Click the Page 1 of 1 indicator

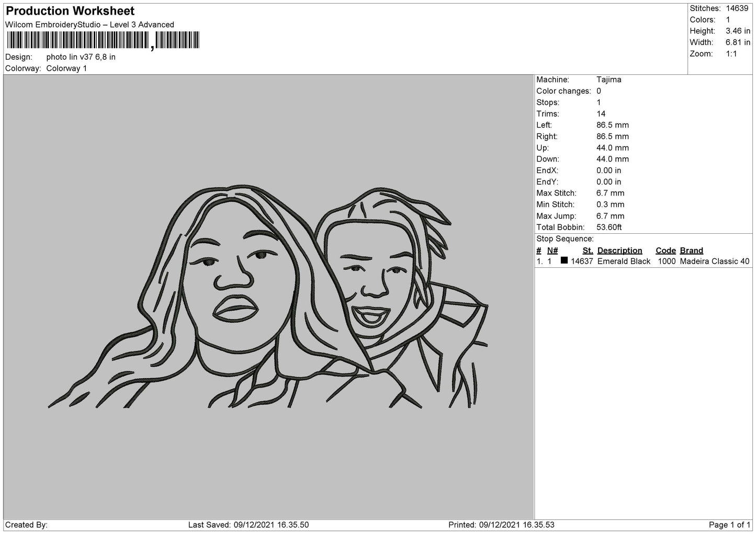coord(729,525)
